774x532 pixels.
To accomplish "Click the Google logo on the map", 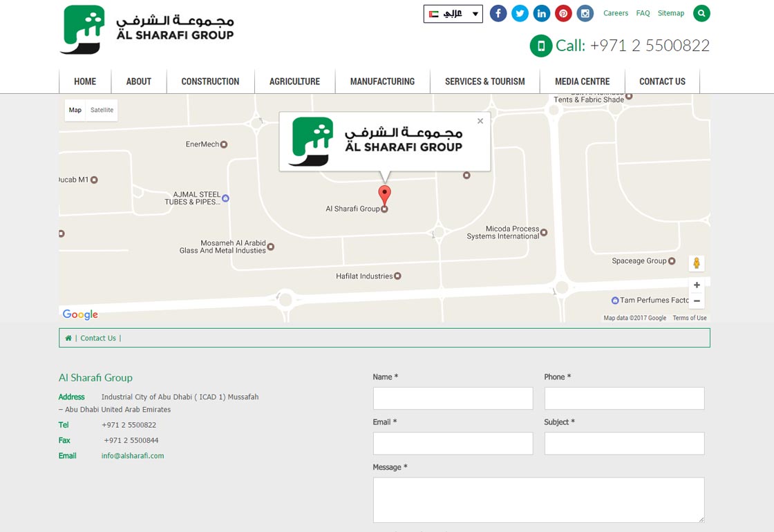I will [80, 314].
